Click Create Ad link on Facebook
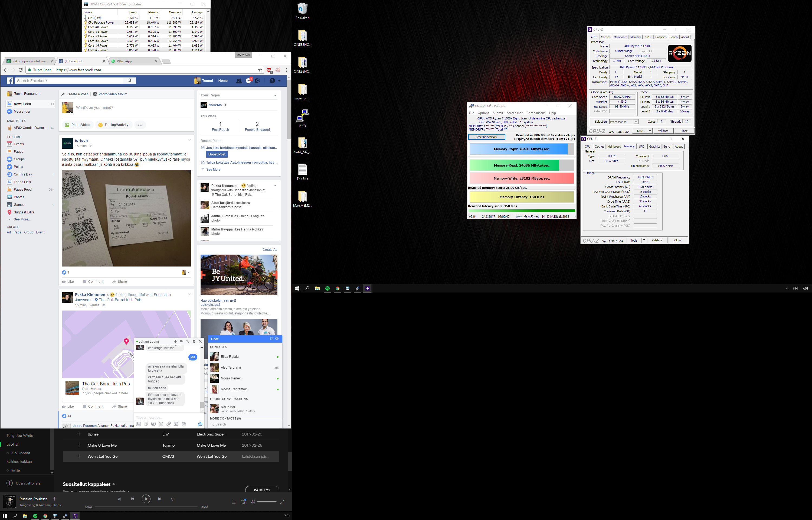 (270, 250)
